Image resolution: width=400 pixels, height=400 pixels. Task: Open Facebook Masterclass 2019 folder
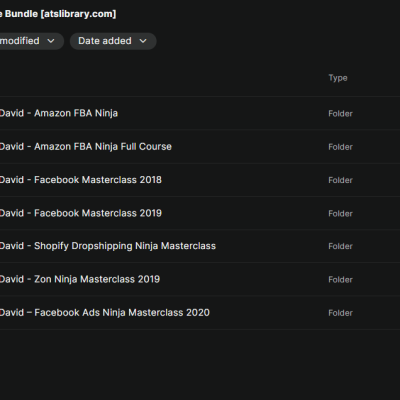[81, 213]
